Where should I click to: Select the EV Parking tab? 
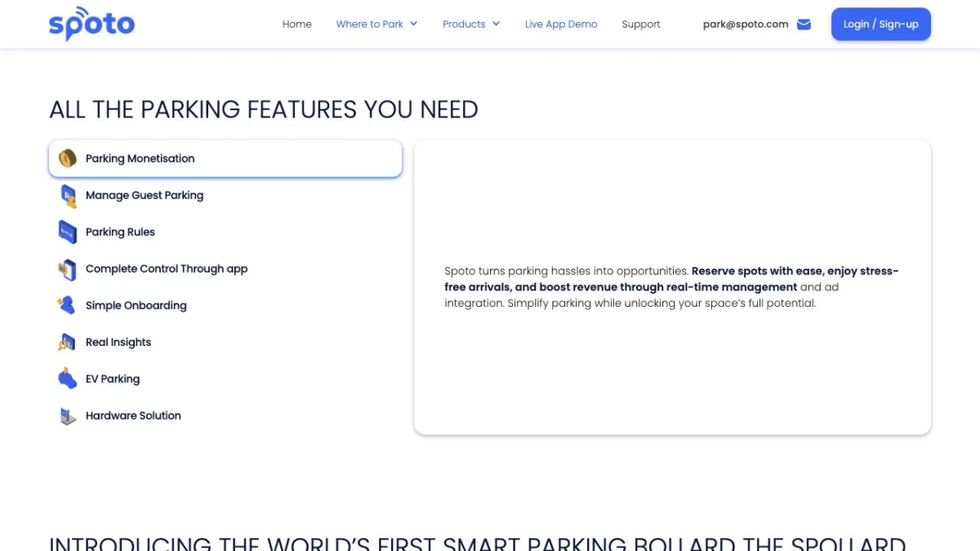tap(225, 379)
